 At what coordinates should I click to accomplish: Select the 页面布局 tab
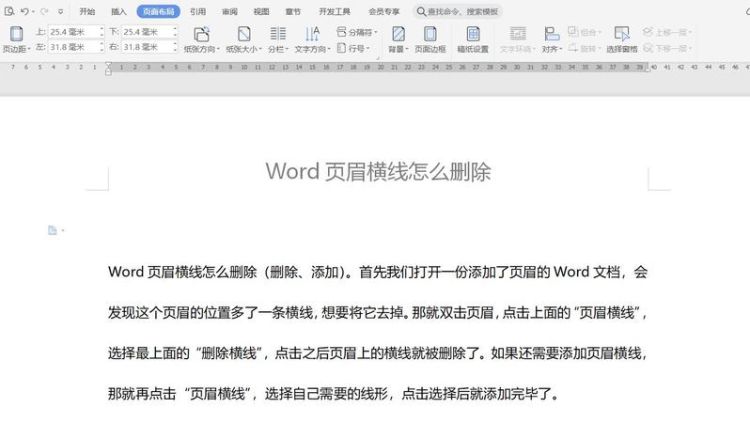tap(158, 11)
